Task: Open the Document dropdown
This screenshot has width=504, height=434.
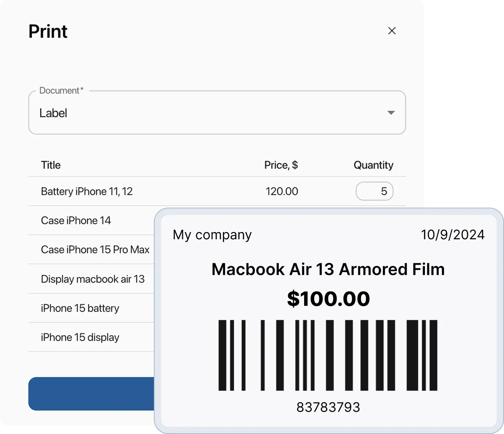Action: click(x=216, y=112)
